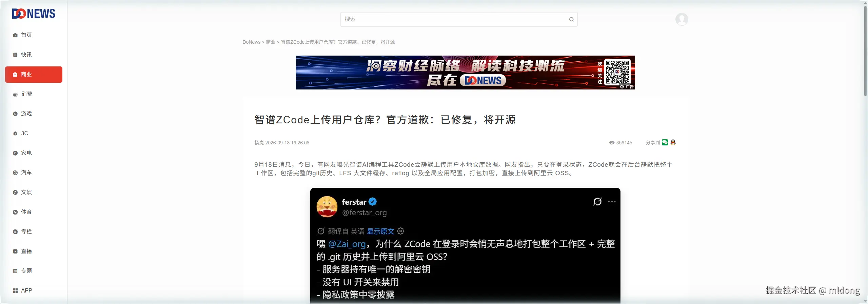Screen dimensions: 868x304
Task: Click the tweet line 服务器持有唯一的解密密钥
Action: [374, 269]
